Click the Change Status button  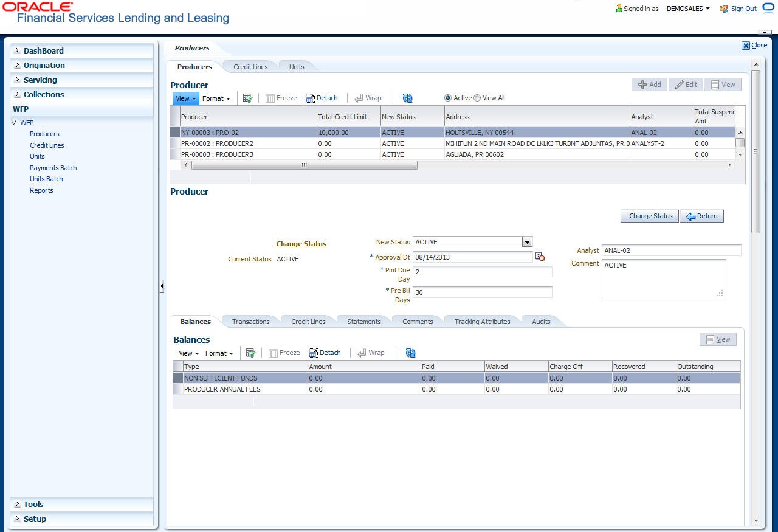point(649,216)
